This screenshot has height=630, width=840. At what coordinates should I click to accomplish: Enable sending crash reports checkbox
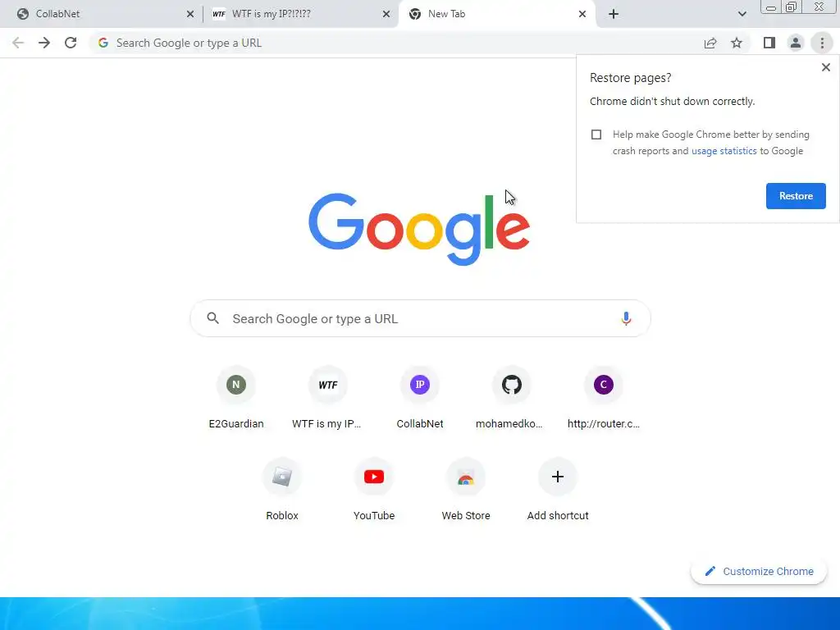596,135
